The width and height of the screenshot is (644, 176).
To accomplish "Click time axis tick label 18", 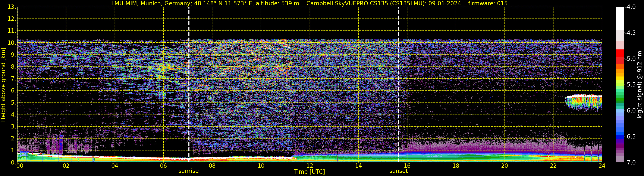I will (456, 166).
